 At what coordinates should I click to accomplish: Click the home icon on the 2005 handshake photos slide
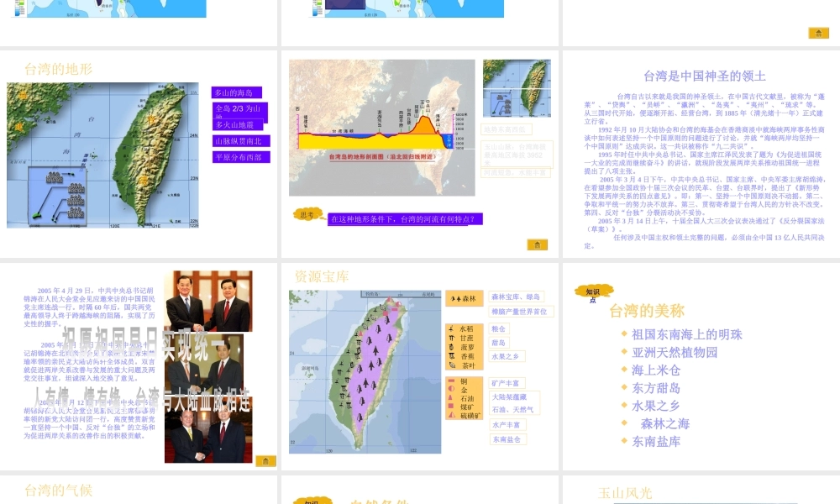[265, 461]
